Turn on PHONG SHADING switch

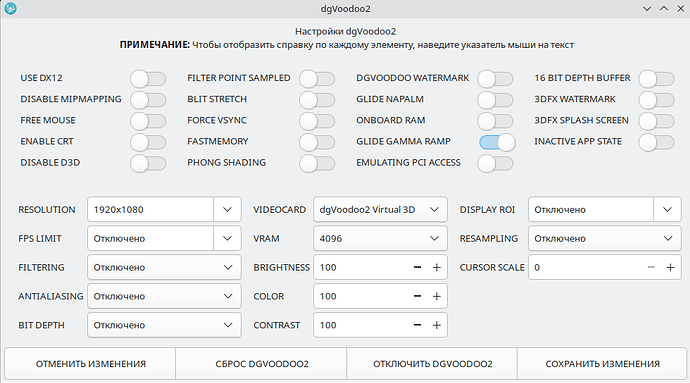(x=317, y=163)
